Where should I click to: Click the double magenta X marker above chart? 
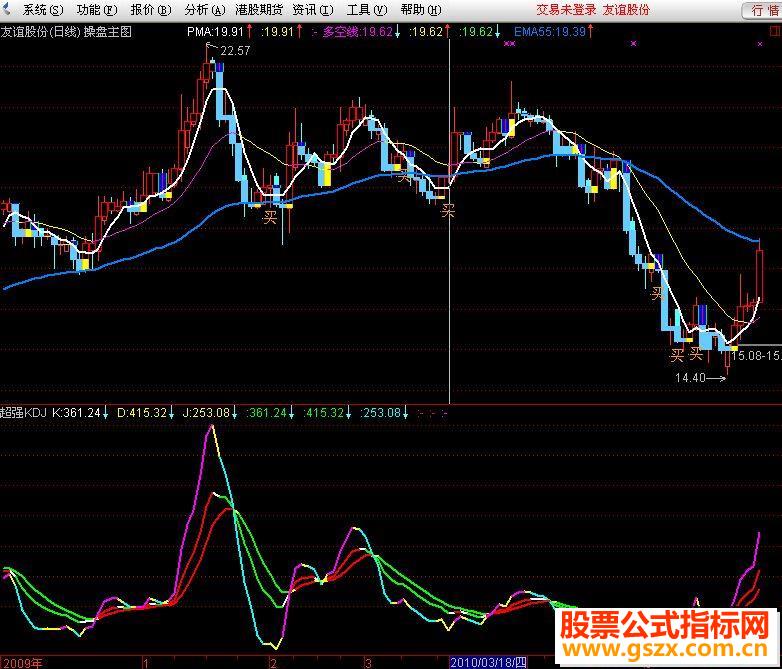509,44
